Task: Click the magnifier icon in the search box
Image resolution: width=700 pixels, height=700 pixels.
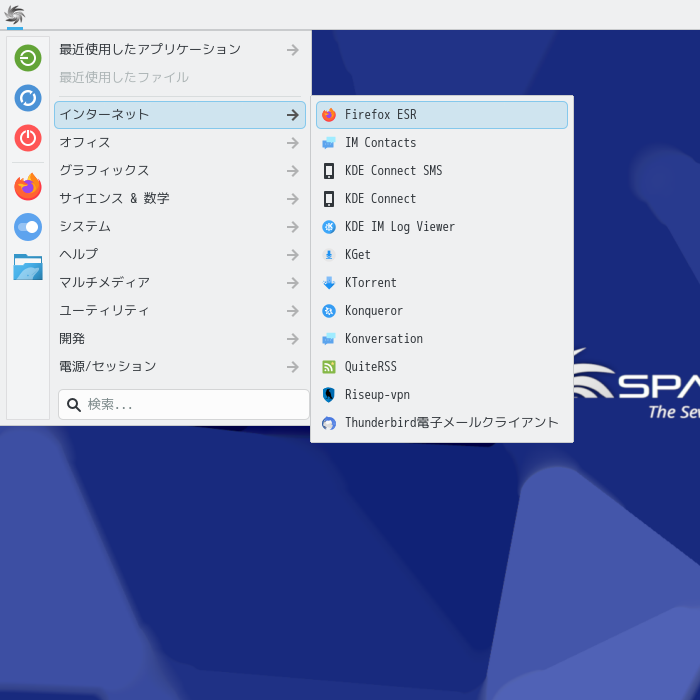Action: click(74, 405)
